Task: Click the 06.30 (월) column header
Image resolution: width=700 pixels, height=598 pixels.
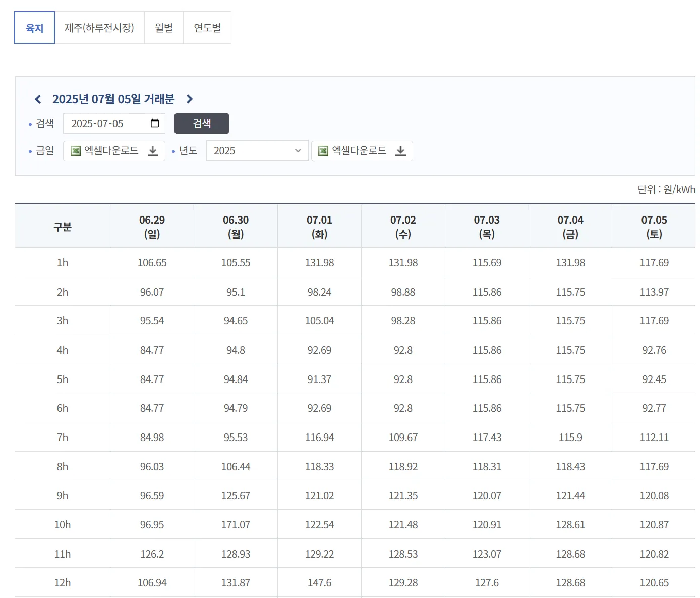Action: coord(236,227)
